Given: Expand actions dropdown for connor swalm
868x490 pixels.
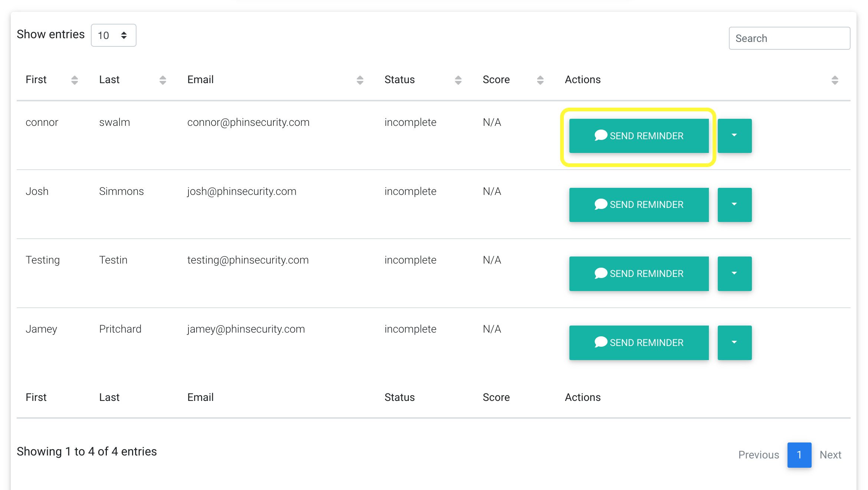Looking at the screenshot, I should pyautogui.click(x=734, y=136).
